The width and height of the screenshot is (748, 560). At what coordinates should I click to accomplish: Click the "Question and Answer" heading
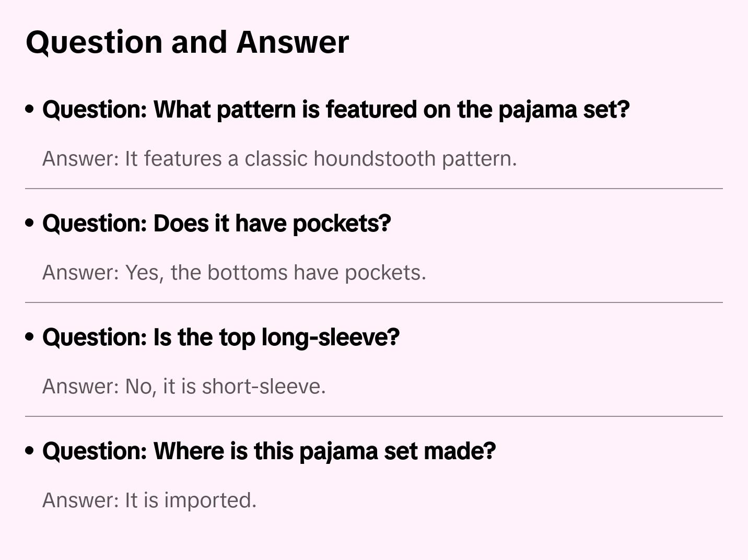click(x=187, y=42)
